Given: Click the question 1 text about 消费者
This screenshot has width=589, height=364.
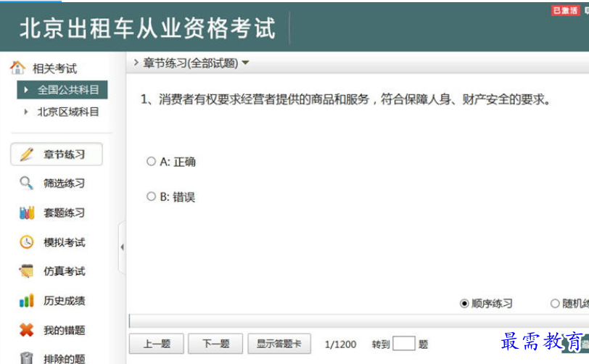Looking at the screenshot, I should point(345,99).
